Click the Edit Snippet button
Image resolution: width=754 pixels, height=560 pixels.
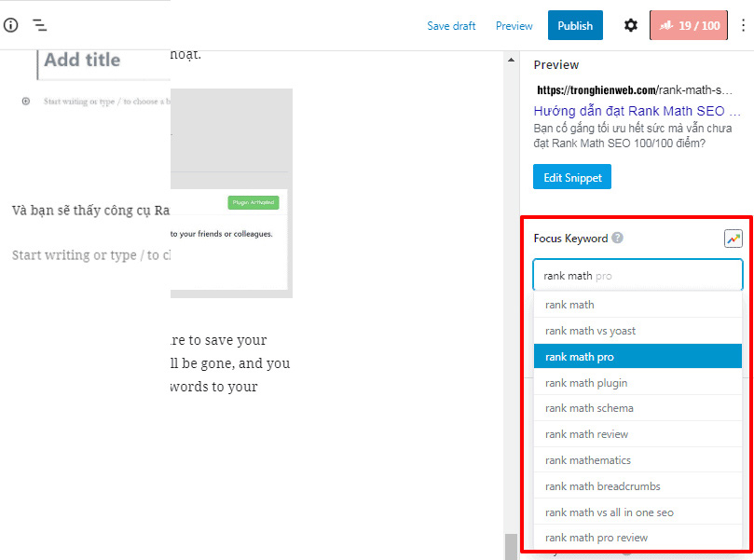(572, 177)
